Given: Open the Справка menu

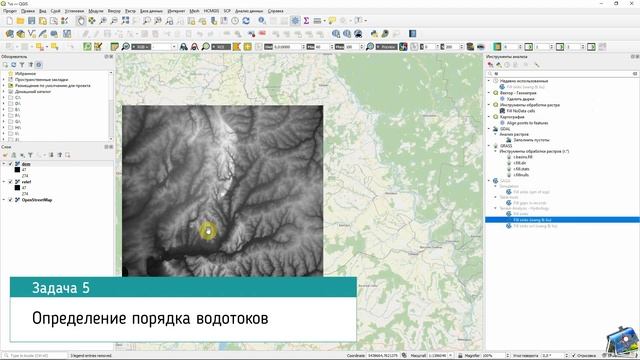Looking at the screenshot, I should [276, 11].
